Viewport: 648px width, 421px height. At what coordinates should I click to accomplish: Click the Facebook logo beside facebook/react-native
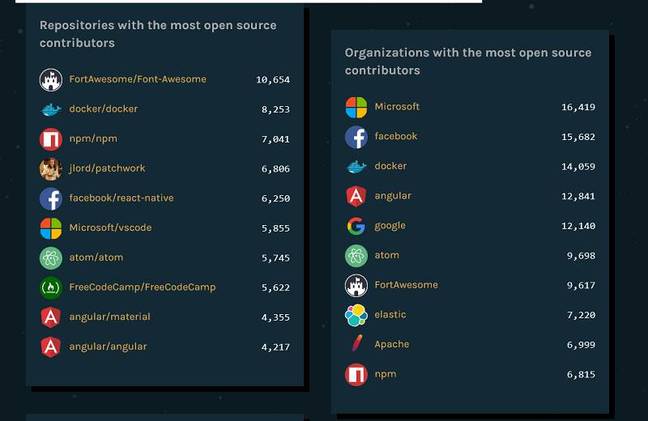click(51, 199)
